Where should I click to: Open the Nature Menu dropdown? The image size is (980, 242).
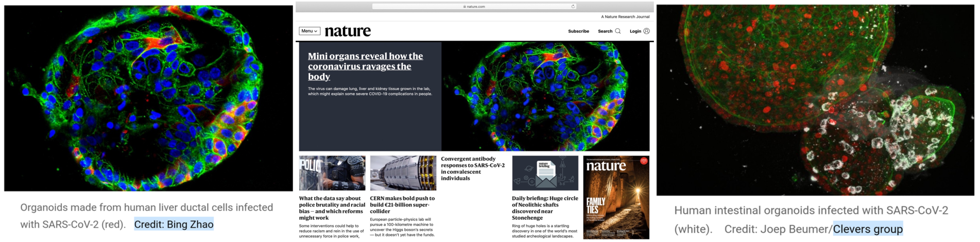pos(310,31)
